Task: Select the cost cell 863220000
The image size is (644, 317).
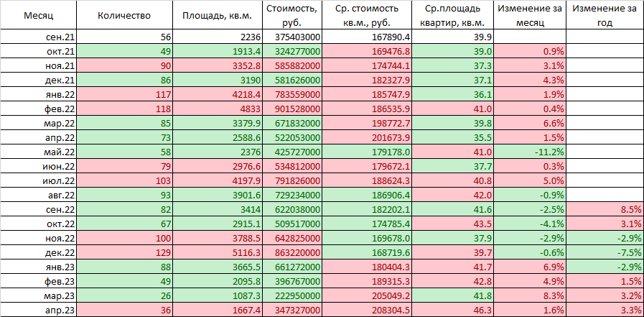Action: click(291, 253)
